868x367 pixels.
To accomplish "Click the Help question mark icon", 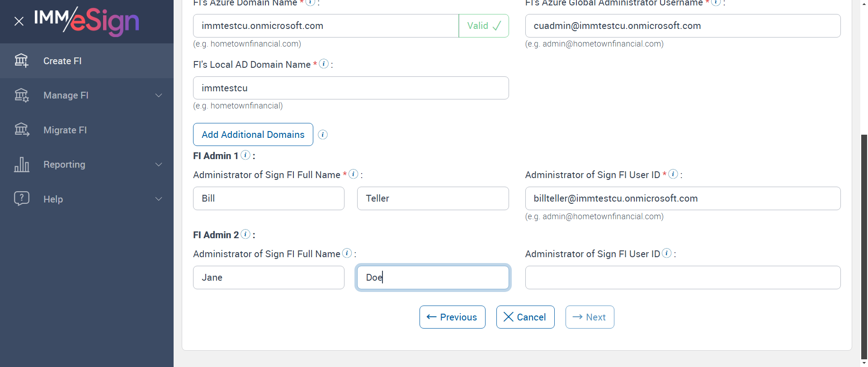I will pos(21,199).
